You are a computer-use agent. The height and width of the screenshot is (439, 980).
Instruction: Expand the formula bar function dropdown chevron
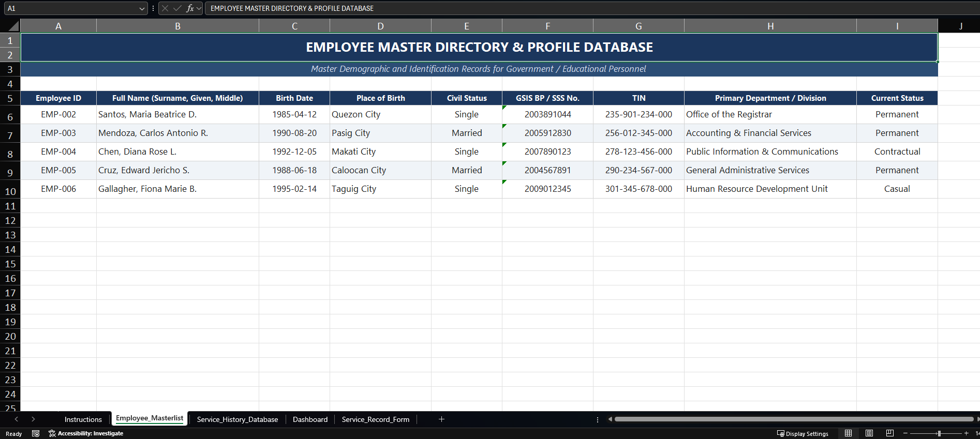click(199, 8)
